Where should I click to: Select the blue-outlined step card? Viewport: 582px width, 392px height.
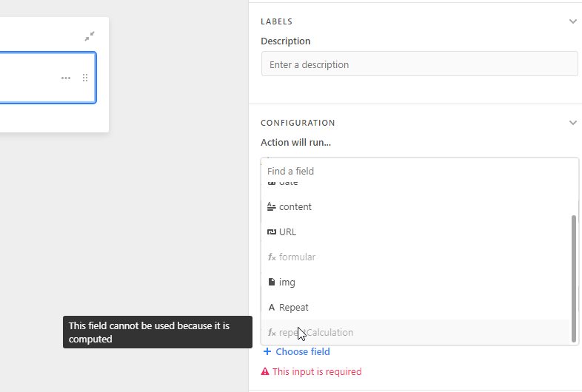(47, 78)
